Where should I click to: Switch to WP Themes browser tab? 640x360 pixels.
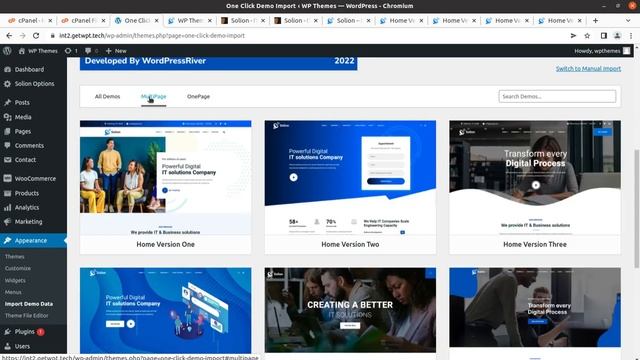[190, 20]
